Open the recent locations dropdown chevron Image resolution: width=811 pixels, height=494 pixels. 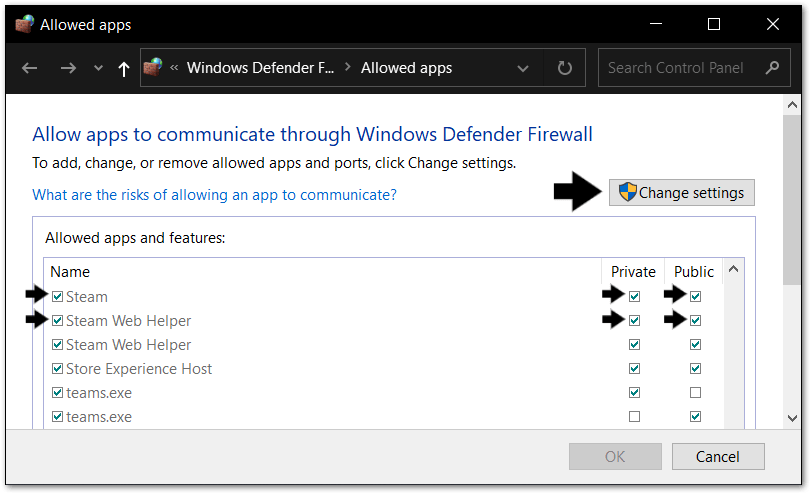[98, 68]
